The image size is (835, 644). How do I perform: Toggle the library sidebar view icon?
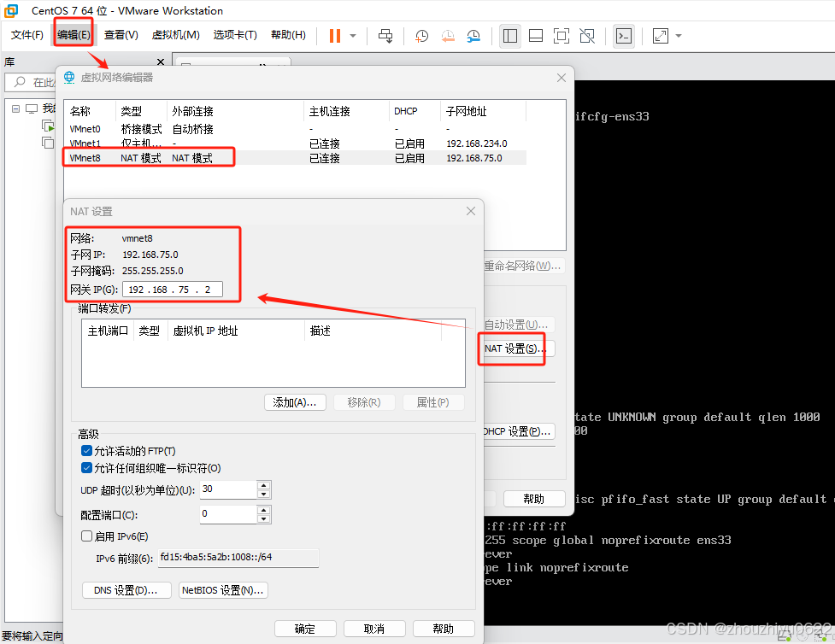(x=510, y=36)
